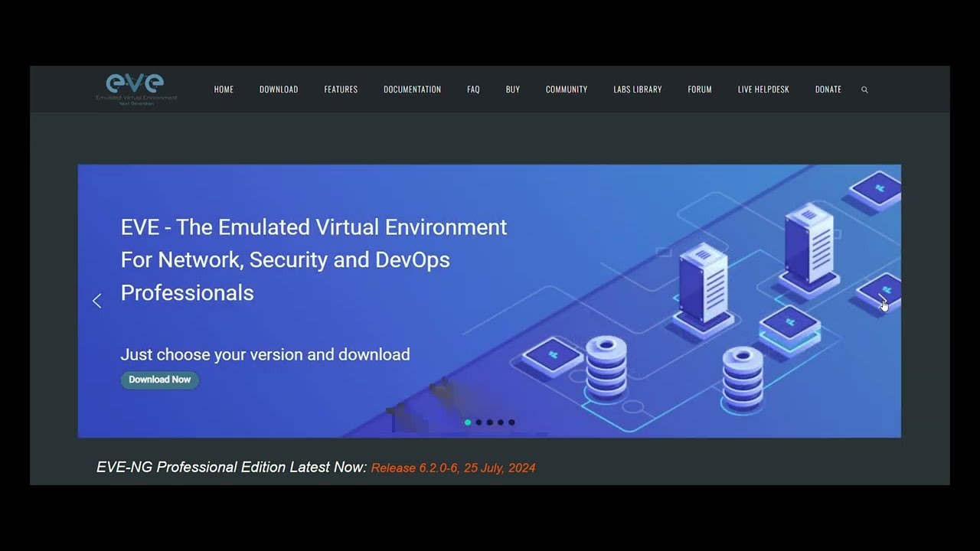The height and width of the screenshot is (551, 980).
Task: Select the second slider pagination dot
Action: click(479, 422)
